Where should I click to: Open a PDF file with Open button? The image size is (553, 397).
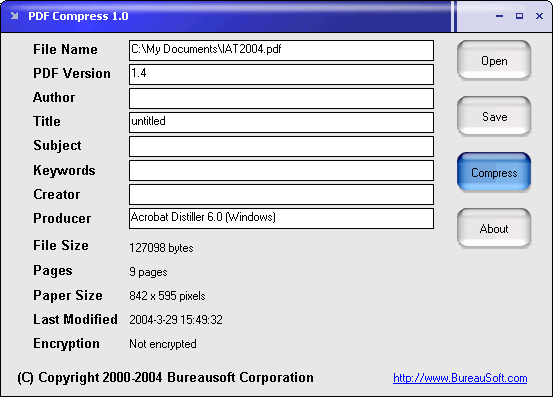pos(494,60)
